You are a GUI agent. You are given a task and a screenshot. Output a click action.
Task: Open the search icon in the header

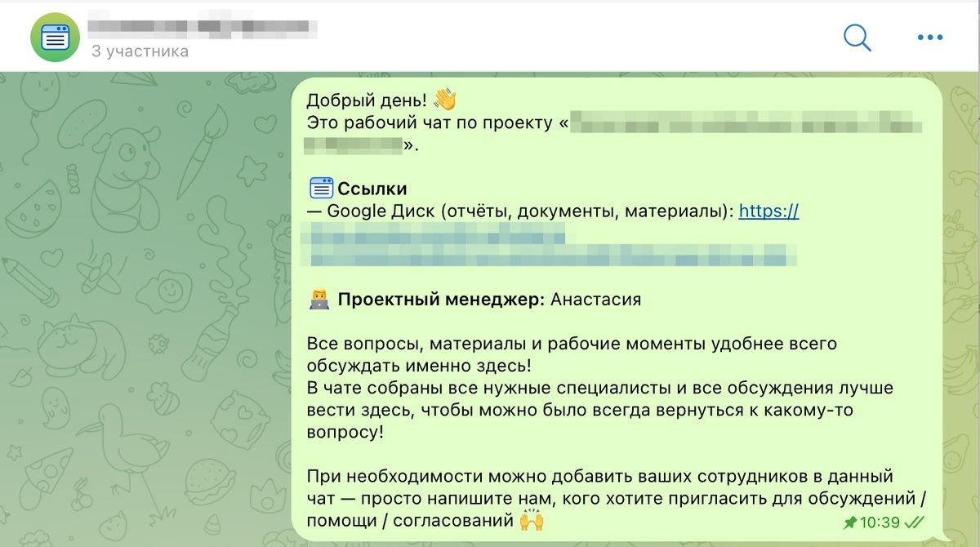pyautogui.click(x=857, y=37)
